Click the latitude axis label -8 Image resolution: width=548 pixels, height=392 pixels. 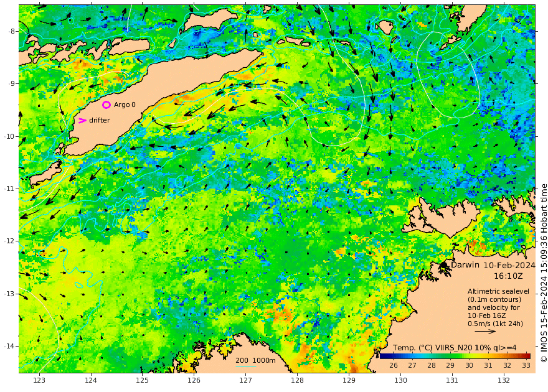coord(12,31)
